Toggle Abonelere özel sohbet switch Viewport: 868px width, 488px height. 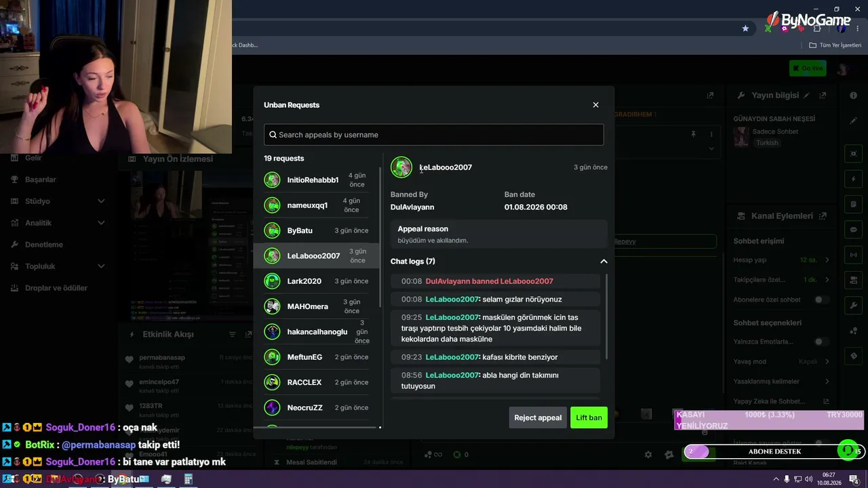(x=822, y=300)
